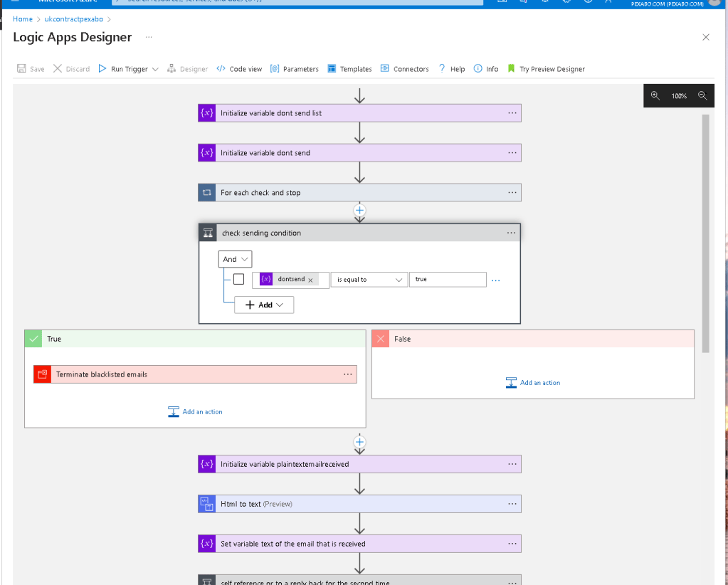This screenshot has width=728, height=585.
Task: Expand Initialize variable plaintextemailreceived
Action: click(360, 464)
